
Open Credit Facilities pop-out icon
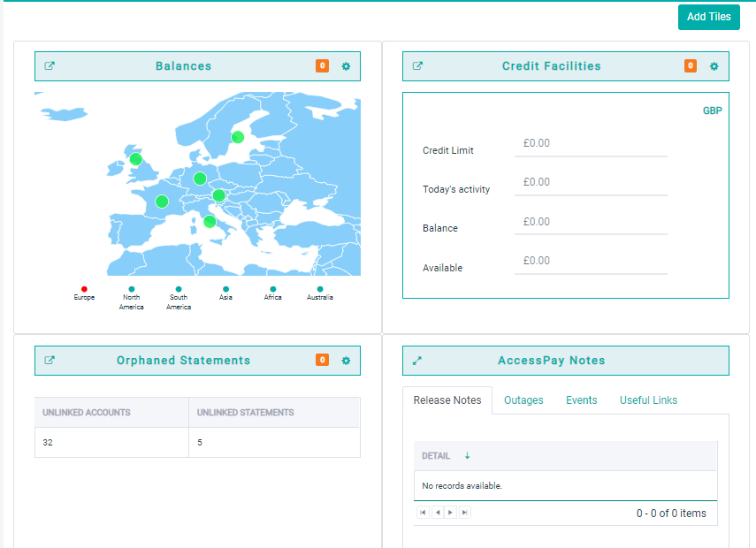tap(417, 66)
